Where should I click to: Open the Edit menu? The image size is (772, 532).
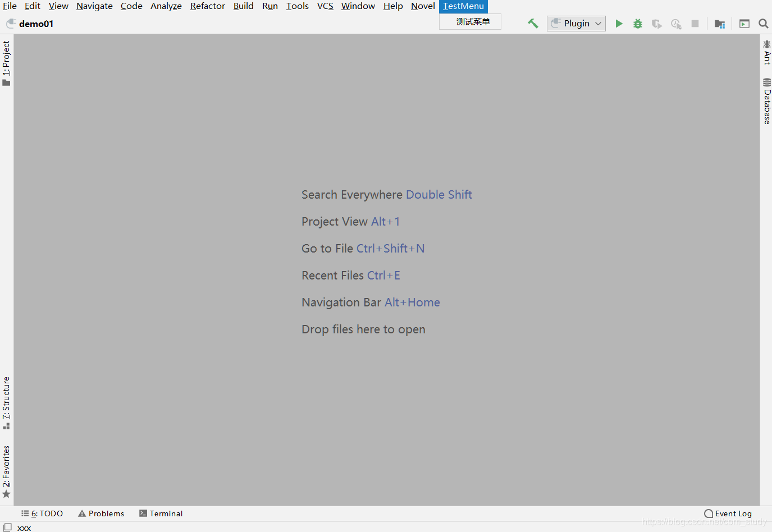[x=33, y=6]
